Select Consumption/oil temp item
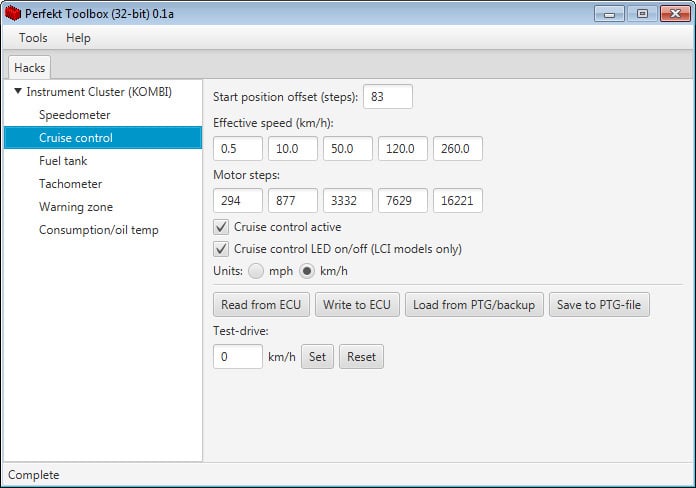The height and width of the screenshot is (488, 696). [98, 230]
